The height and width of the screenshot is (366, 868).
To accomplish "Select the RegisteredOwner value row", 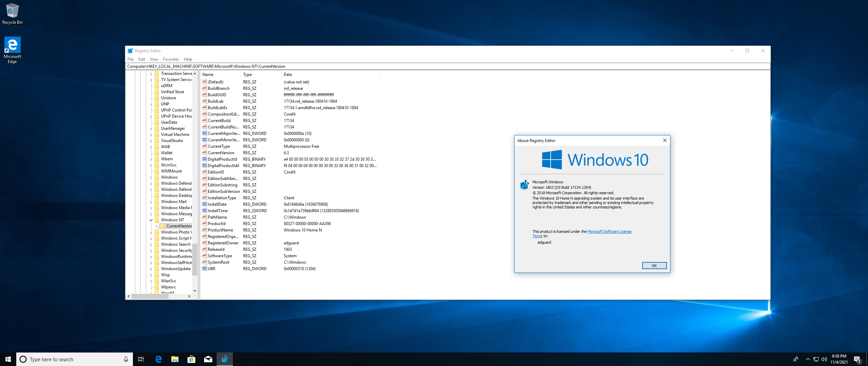I will coord(290,243).
